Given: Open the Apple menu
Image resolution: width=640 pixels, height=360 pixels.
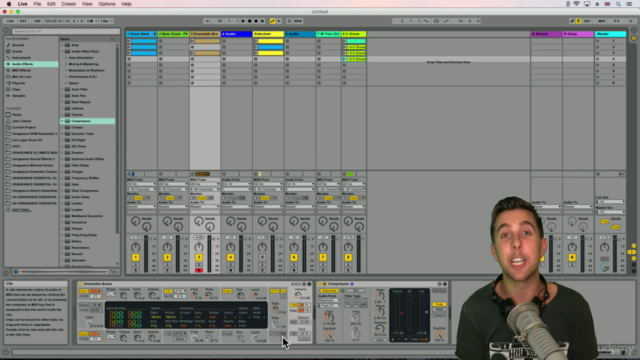Looking at the screenshot, I should 9,4.
